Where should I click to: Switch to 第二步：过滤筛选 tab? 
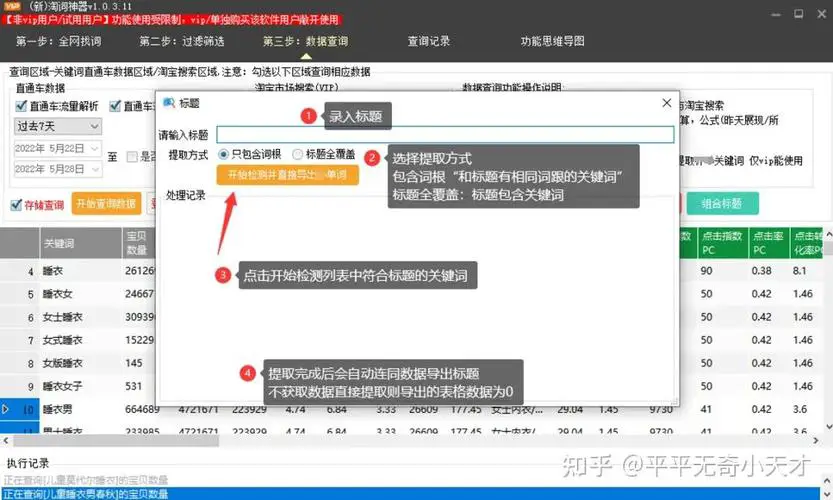click(x=182, y=41)
